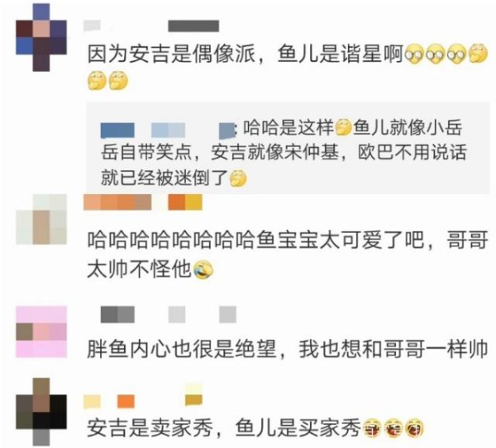Select the comment 胖鱼内心也很是绝望
496x448 pixels.
288,350
